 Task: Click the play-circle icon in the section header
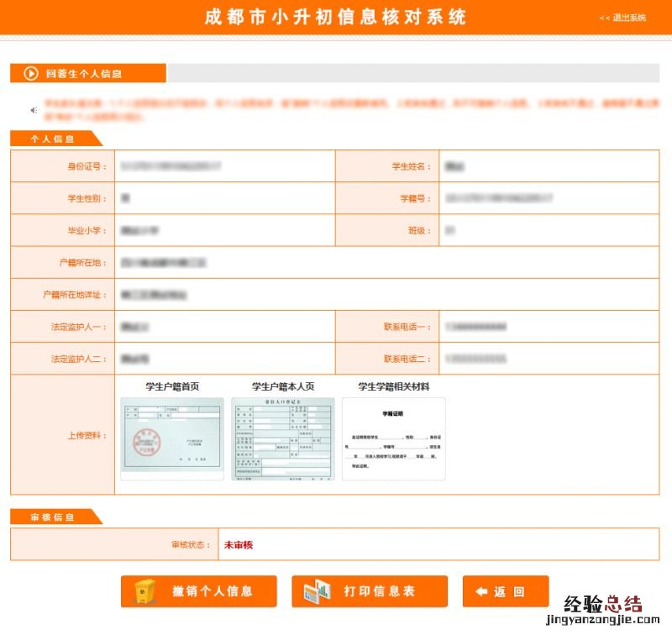click(x=32, y=73)
